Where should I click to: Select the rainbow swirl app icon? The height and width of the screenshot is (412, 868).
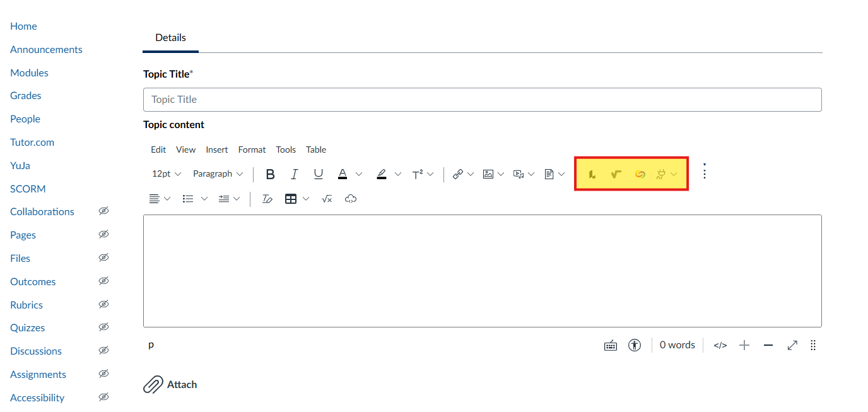pyautogui.click(x=640, y=174)
